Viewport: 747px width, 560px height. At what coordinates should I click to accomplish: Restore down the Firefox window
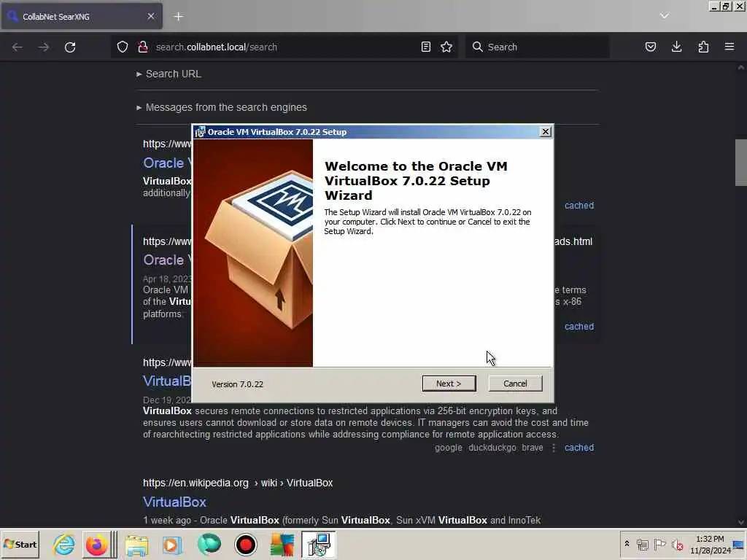[726, 6]
